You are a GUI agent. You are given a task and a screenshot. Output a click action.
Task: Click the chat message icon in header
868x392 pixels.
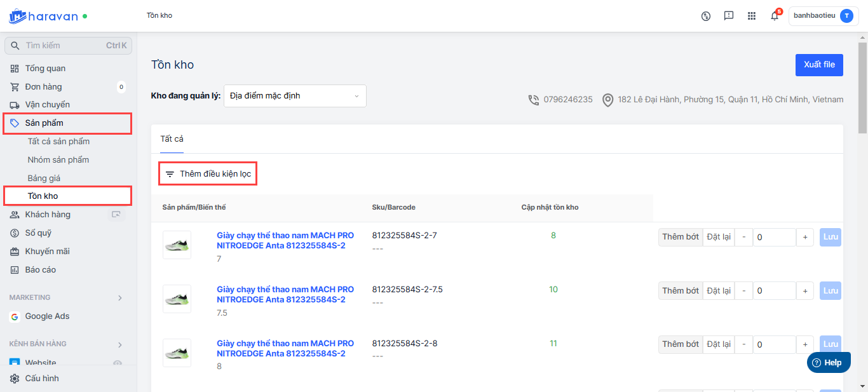point(729,16)
